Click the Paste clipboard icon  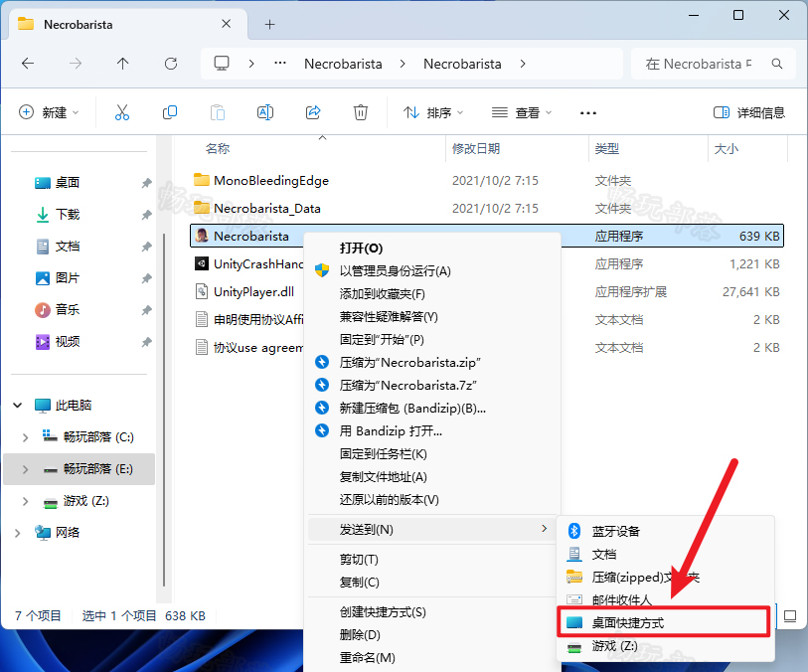(218, 112)
